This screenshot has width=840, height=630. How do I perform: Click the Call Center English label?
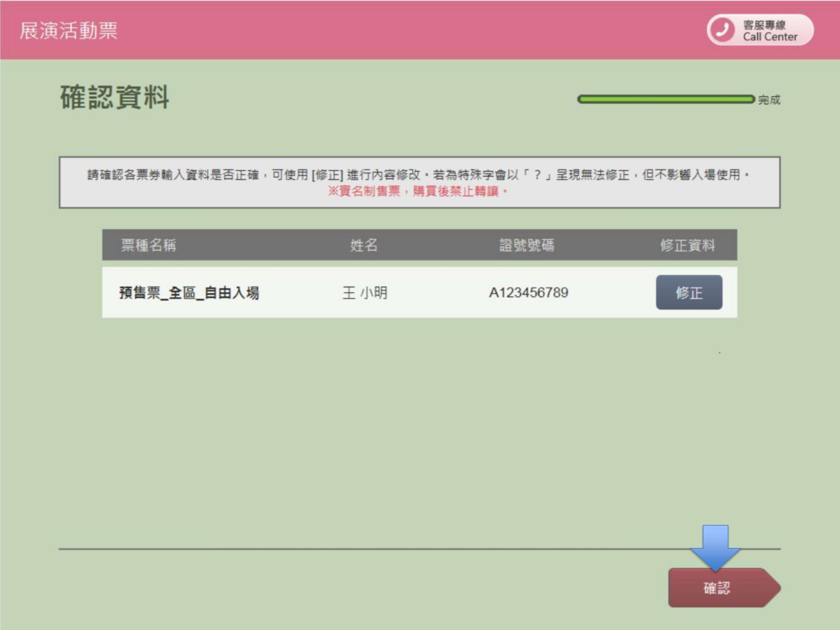(x=770, y=37)
